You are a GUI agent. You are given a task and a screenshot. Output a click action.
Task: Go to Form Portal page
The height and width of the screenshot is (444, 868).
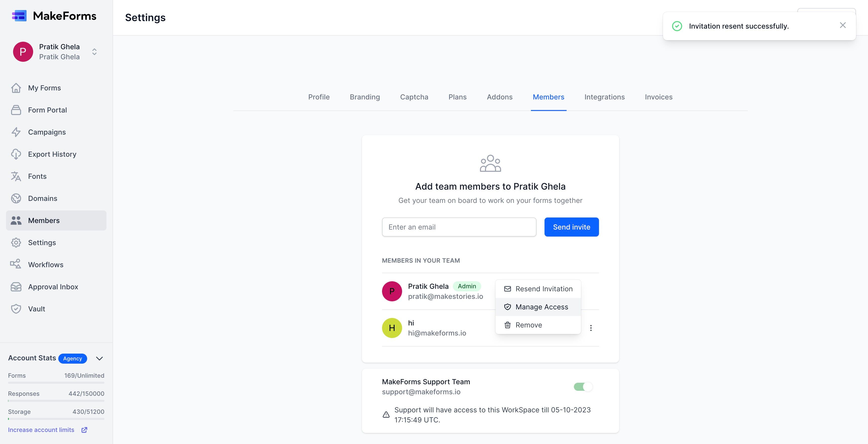56,110
